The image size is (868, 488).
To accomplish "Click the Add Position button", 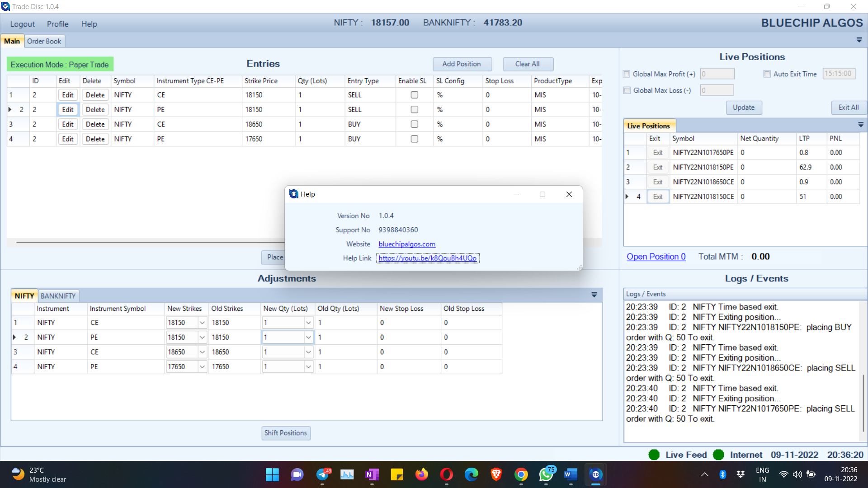I will [x=462, y=64].
